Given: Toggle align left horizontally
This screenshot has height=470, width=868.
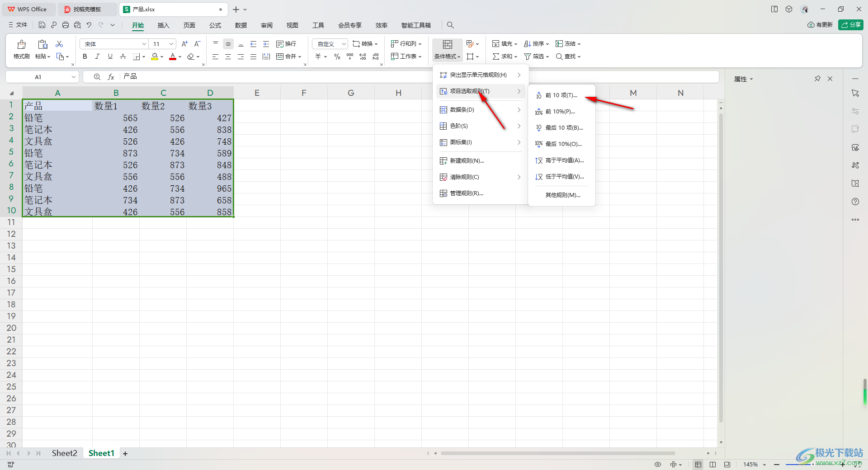Looking at the screenshot, I should click(216, 56).
